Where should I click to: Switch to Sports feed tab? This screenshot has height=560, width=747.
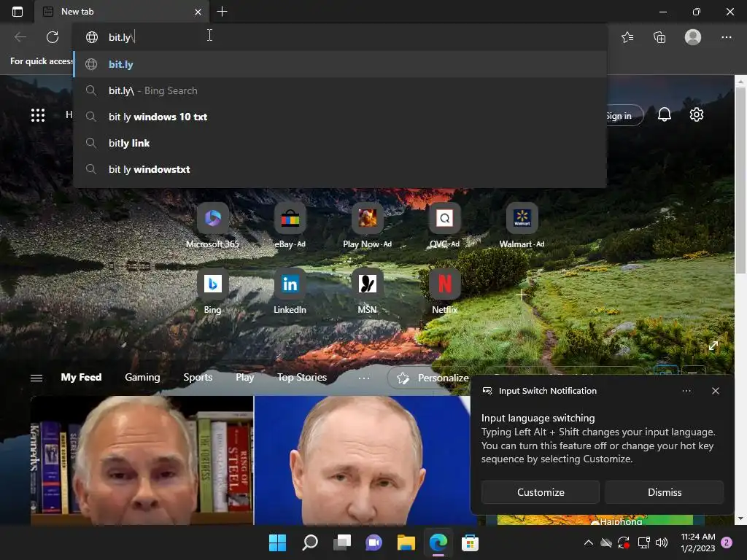(x=198, y=377)
